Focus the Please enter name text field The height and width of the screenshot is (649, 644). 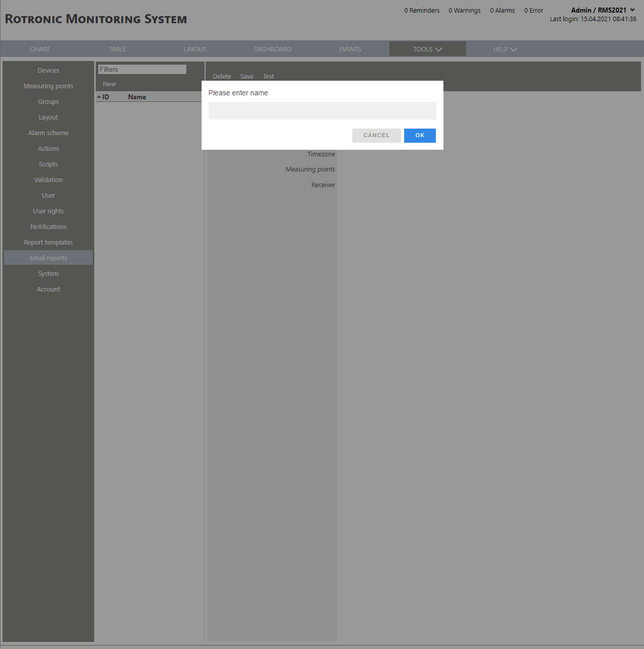click(322, 110)
